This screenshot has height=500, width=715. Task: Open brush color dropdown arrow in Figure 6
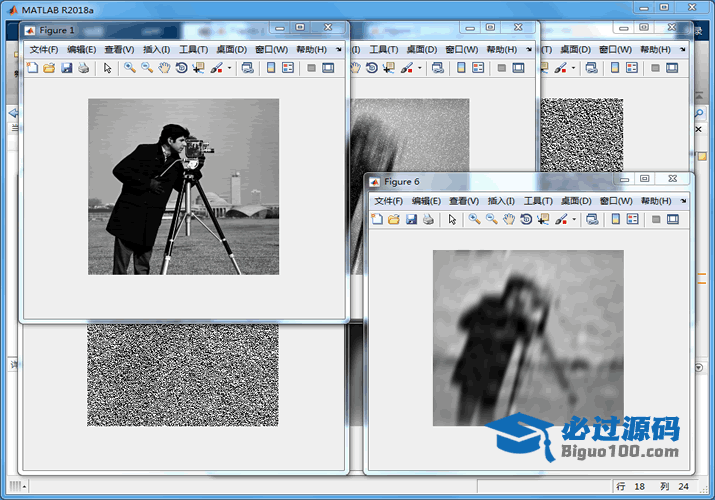pos(574,220)
